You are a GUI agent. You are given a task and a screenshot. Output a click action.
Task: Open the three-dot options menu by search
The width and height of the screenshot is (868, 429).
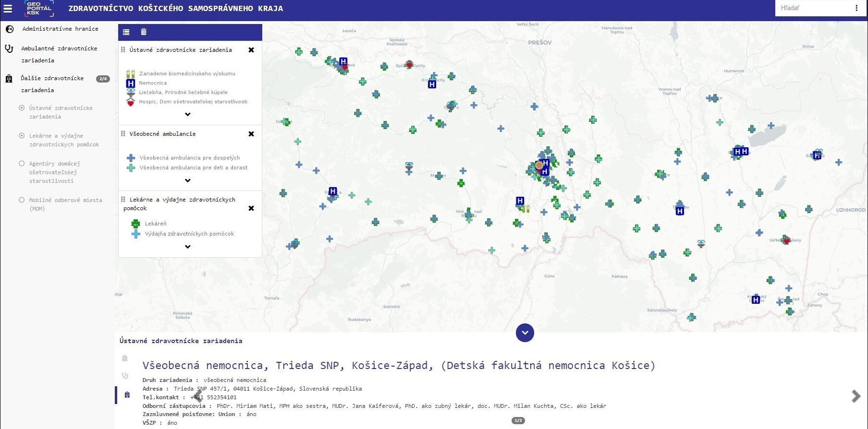click(856, 8)
